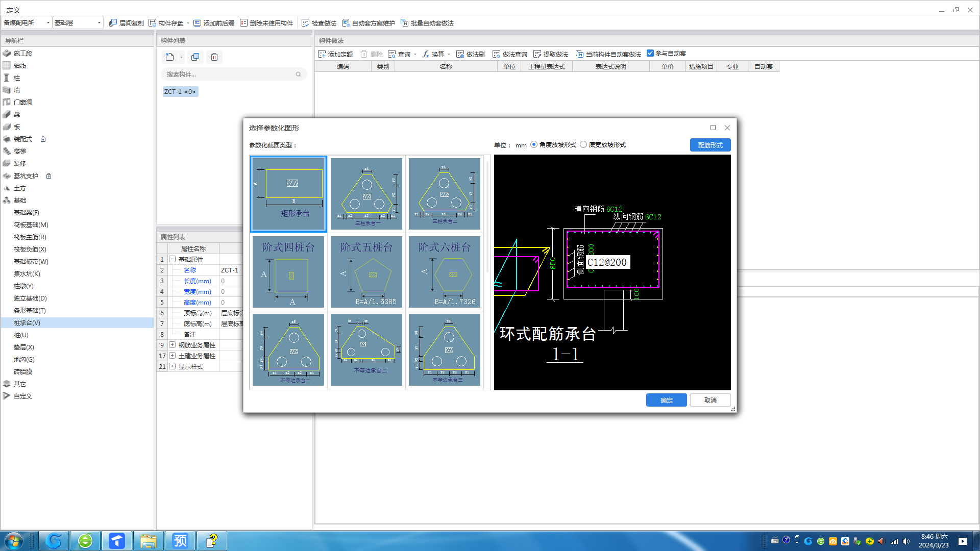The width and height of the screenshot is (980, 551).
Task: Expand 显示样式 group
Action: [172, 366]
